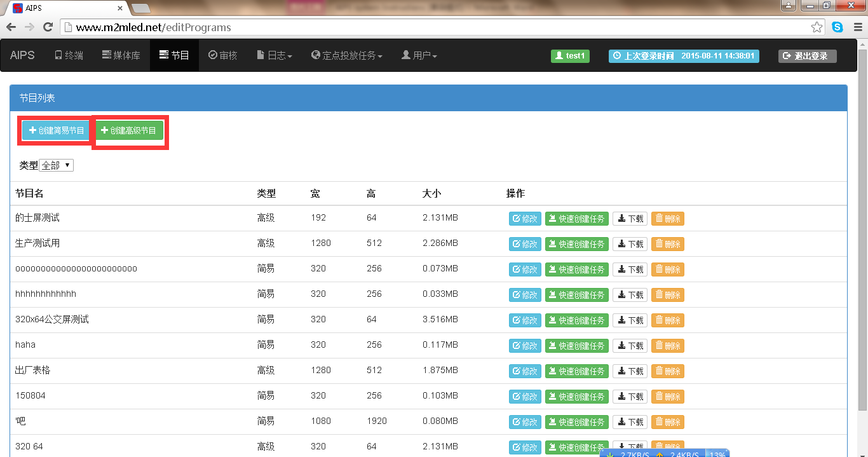Delete the haha program
Image resolution: width=868 pixels, height=457 pixels.
pos(668,346)
